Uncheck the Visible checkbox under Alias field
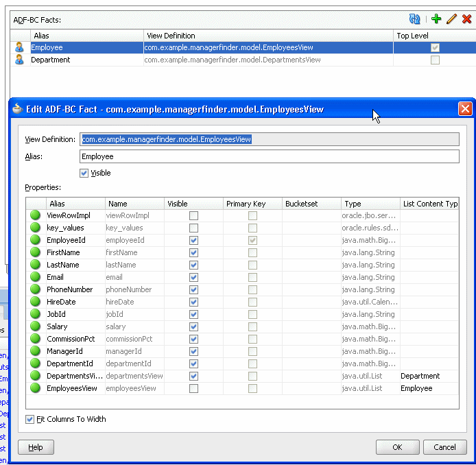The image size is (476, 465). click(84, 174)
